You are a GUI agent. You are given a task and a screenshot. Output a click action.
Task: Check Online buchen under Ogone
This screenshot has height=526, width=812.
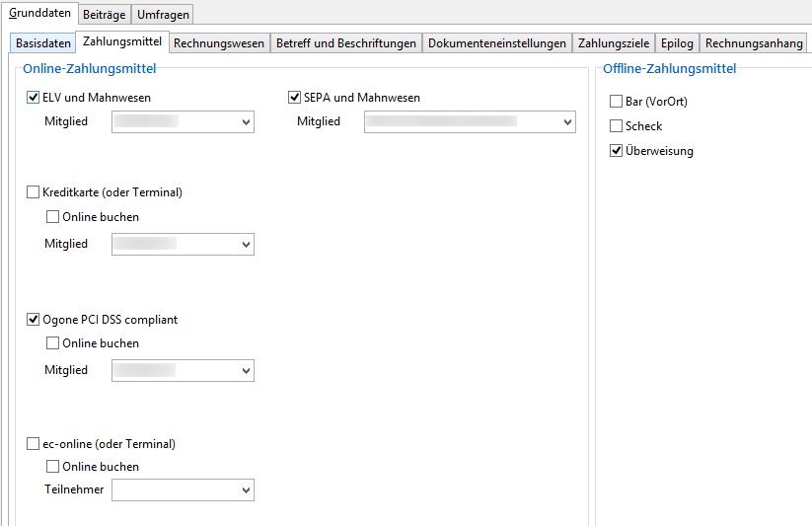click(x=53, y=343)
